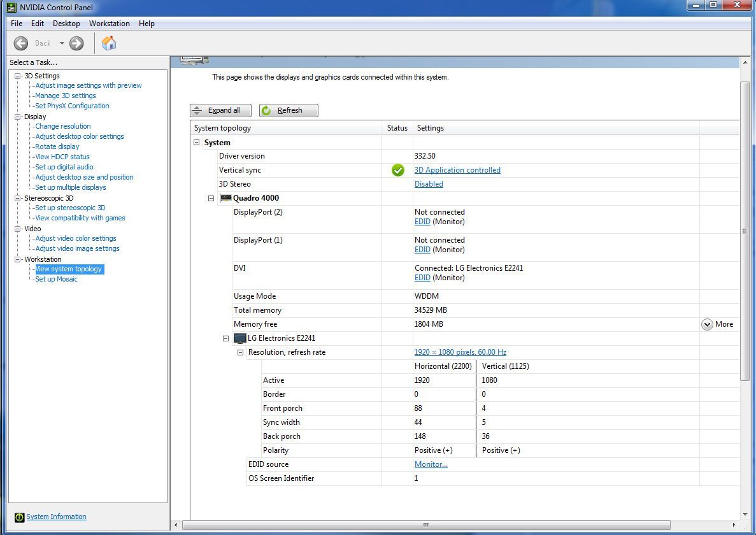Open the Desktop menu

66,23
